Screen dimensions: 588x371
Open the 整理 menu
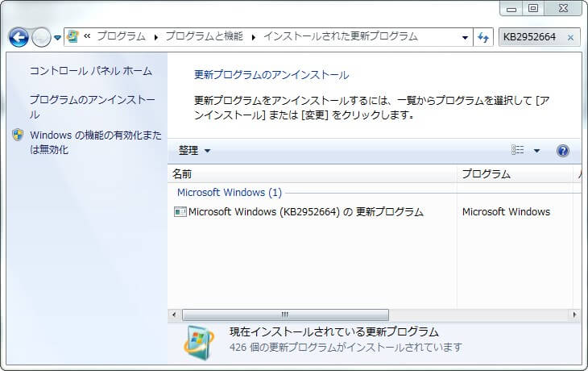[x=194, y=151]
